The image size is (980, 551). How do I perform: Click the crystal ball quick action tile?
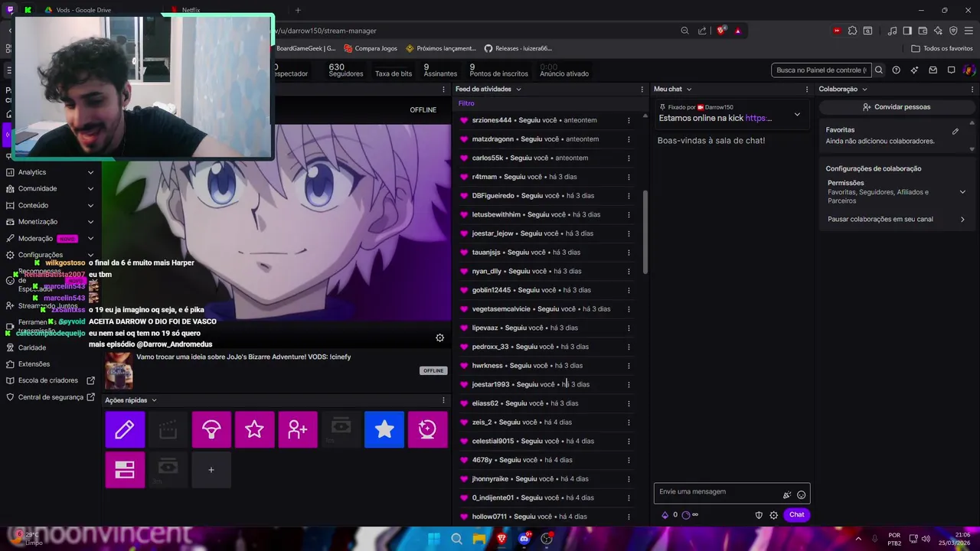point(427,429)
